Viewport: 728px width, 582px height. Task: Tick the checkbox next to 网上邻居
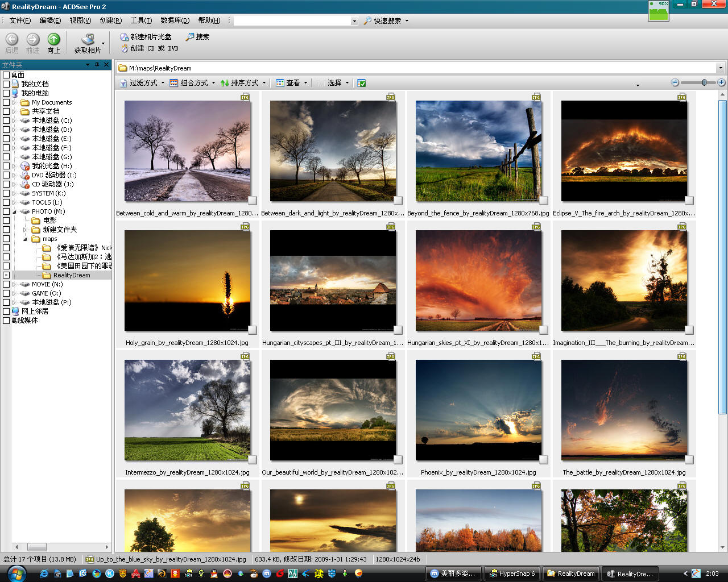[6, 311]
